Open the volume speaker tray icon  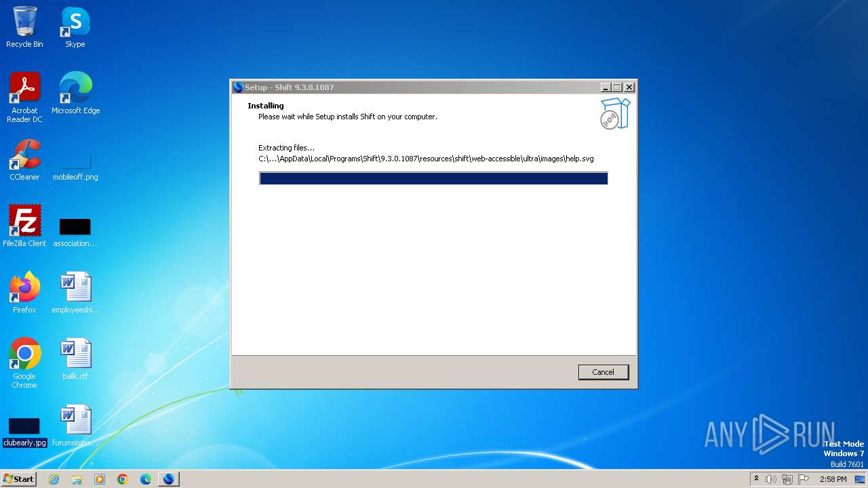[x=771, y=479]
